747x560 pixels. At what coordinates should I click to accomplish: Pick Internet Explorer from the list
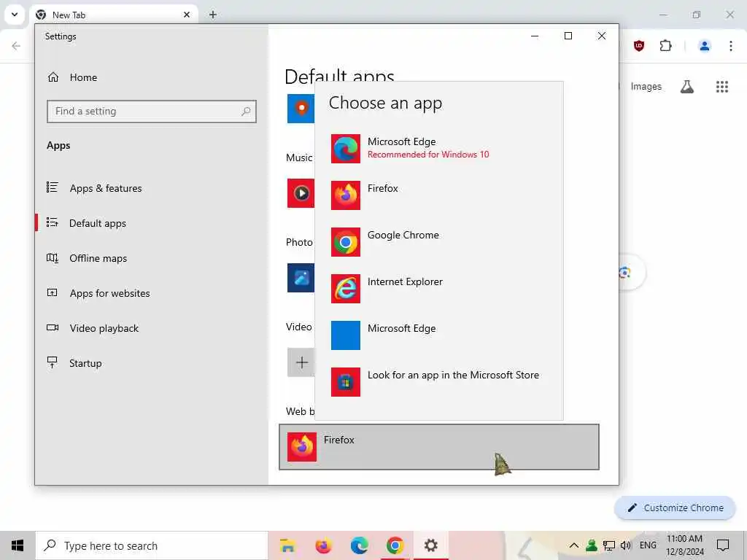438,289
